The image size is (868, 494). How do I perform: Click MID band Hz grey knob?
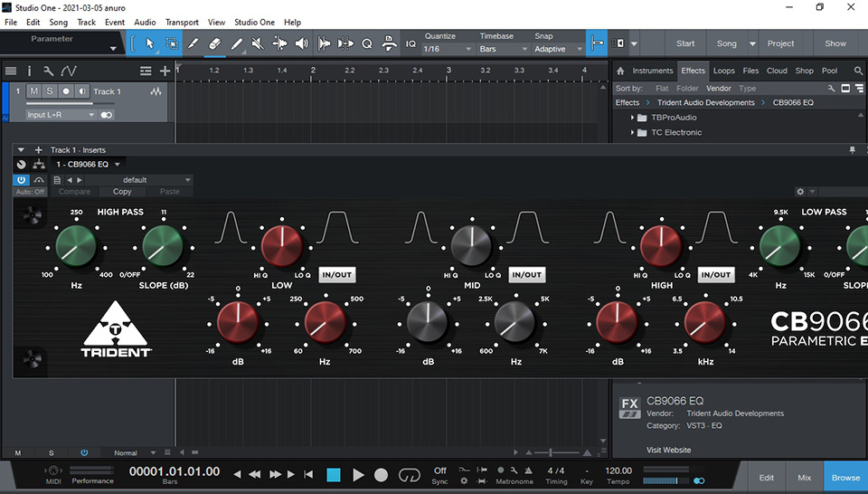[514, 322]
